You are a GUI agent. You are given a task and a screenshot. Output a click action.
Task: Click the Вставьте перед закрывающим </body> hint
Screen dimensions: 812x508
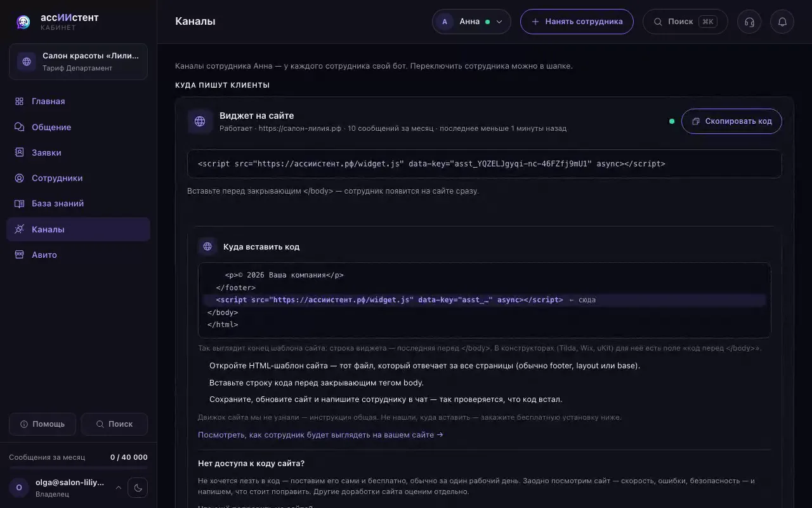pyautogui.click(x=333, y=190)
